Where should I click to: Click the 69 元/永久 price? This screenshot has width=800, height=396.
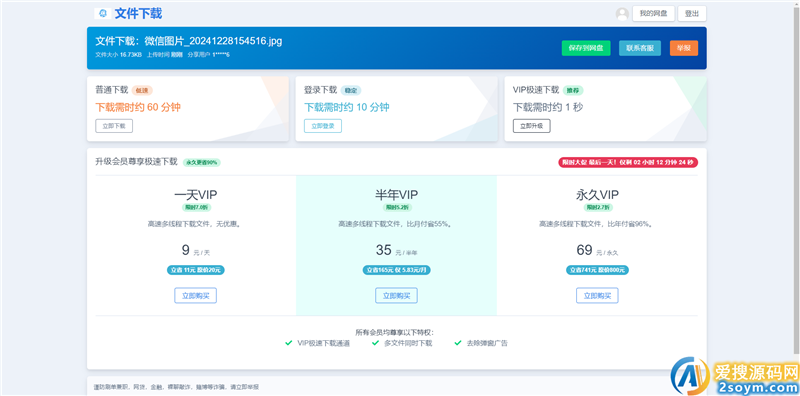[597, 251]
